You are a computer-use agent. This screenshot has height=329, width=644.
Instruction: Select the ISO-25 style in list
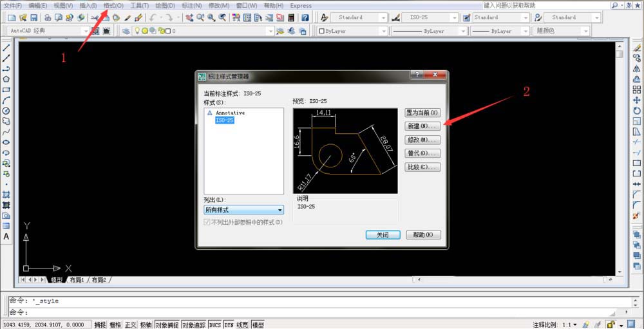click(x=225, y=120)
